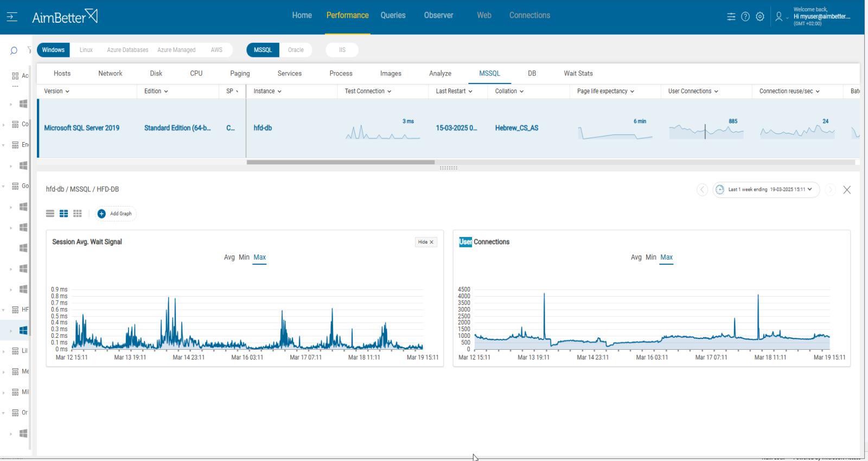Show Min in User Connections graph

tap(651, 258)
